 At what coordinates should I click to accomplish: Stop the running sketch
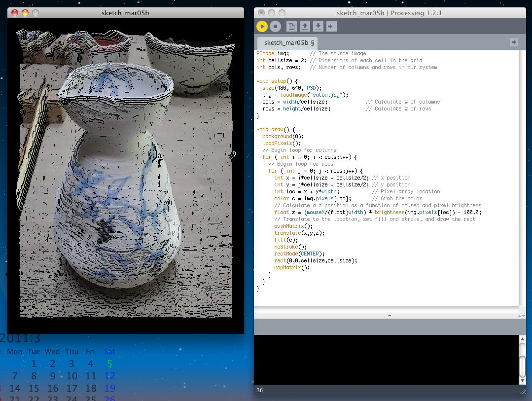[276, 26]
